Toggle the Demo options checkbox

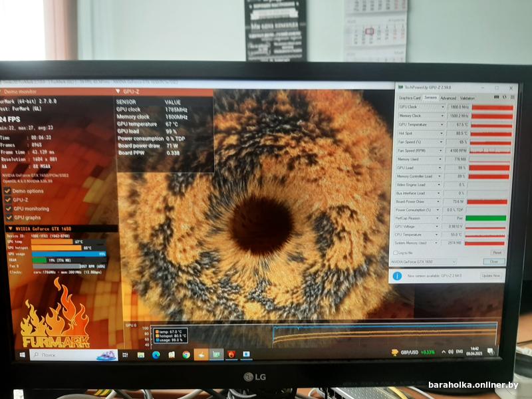[8, 191]
